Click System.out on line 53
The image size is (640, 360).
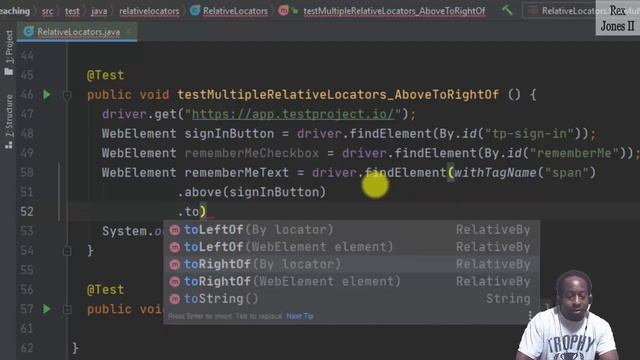pyautogui.click(x=132, y=231)
